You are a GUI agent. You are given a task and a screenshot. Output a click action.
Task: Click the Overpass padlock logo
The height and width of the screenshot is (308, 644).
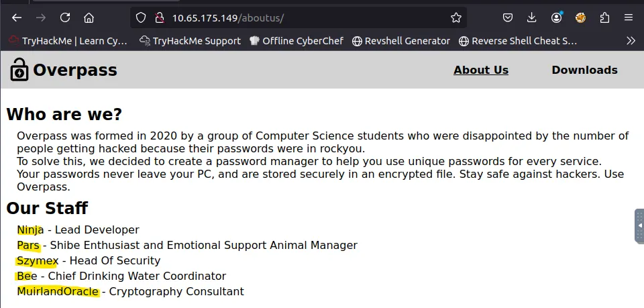[19, 70]
